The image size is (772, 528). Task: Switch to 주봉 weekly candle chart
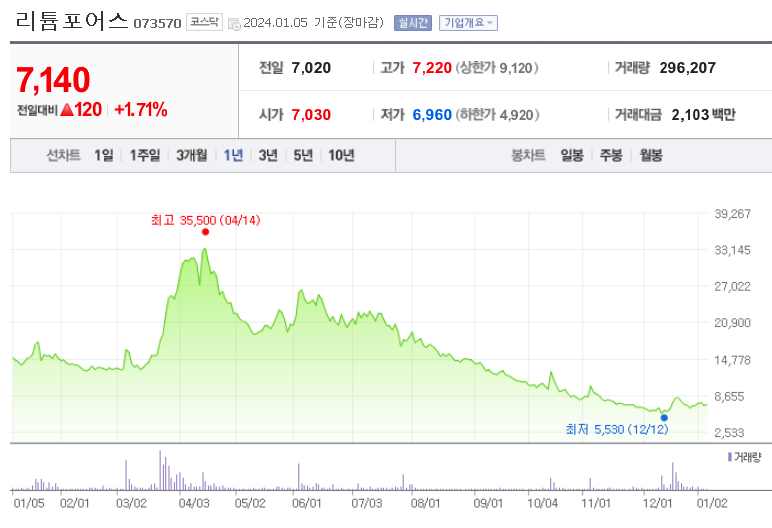611,156
